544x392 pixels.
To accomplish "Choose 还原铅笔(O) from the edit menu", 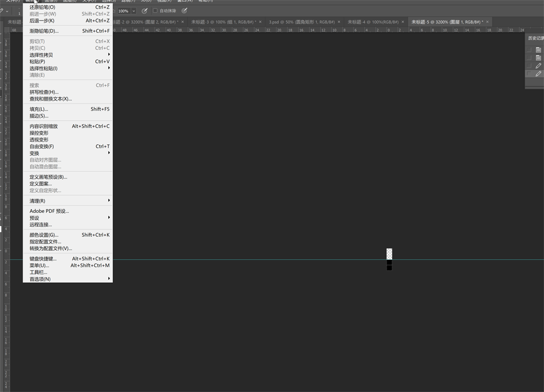I will (68, 7).
